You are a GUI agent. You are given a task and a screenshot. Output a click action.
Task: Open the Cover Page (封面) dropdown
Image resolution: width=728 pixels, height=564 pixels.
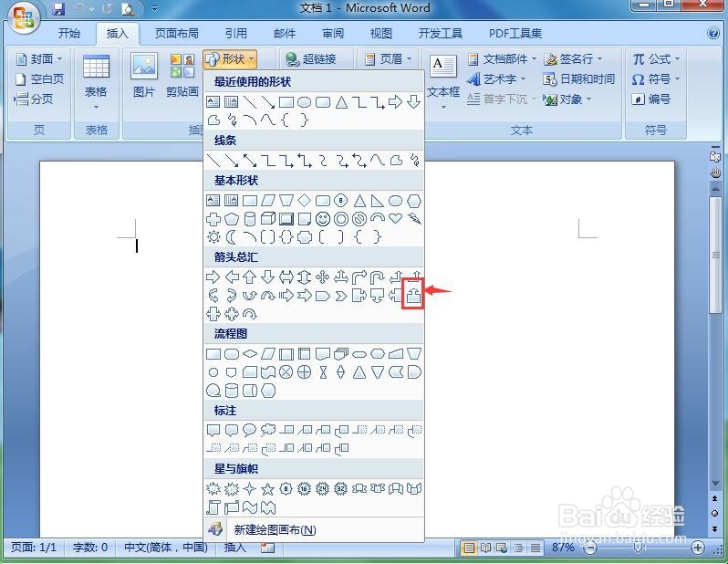point(39,59)
